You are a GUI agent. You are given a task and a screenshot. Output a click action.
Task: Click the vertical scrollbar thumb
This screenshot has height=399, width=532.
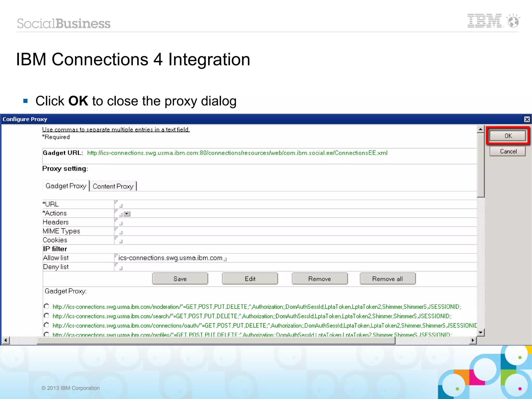(481, 165)
